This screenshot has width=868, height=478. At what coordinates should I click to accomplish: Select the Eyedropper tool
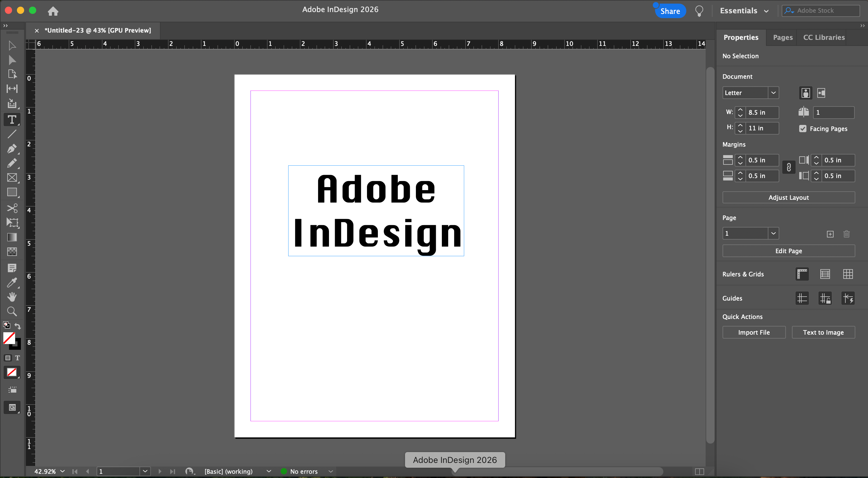12,283
